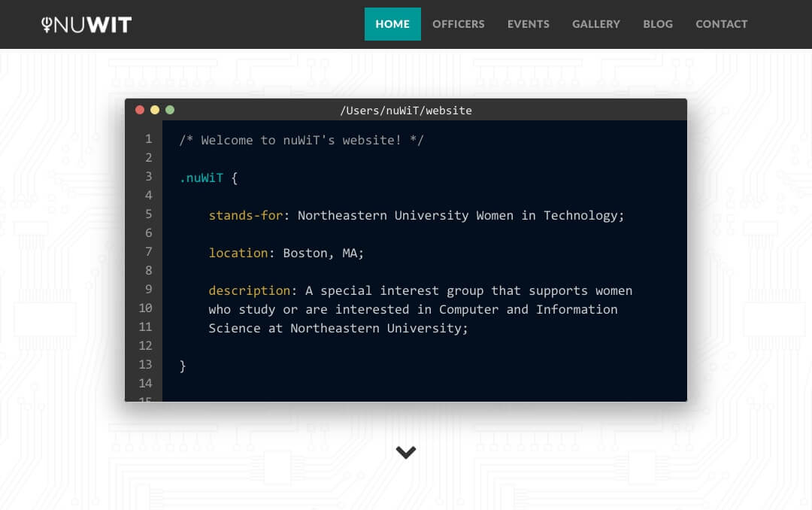Select the .nuWiT selector in the code
This screenshot has width=812, height=510.
(200, 178)
